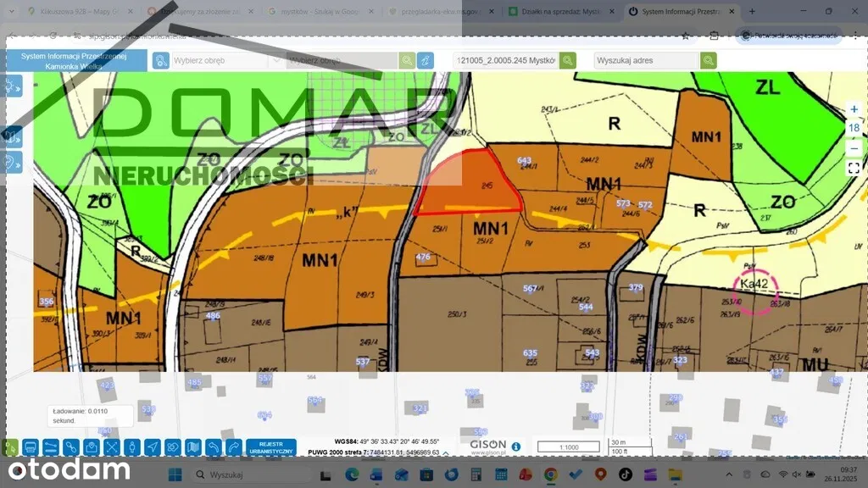The width and height of the screenshot is (868, 488).
Task: Click green search icon next to parcel number
Action: pos(568,61)
